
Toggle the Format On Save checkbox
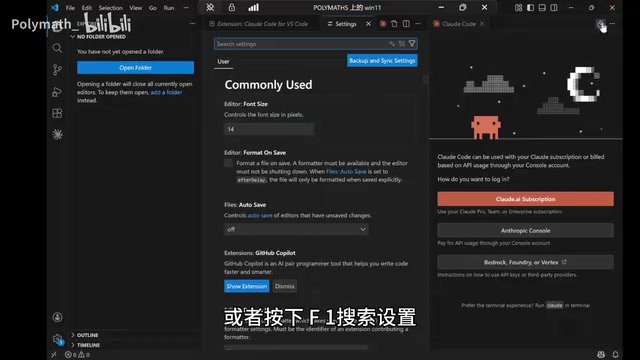tap(229, 163)
